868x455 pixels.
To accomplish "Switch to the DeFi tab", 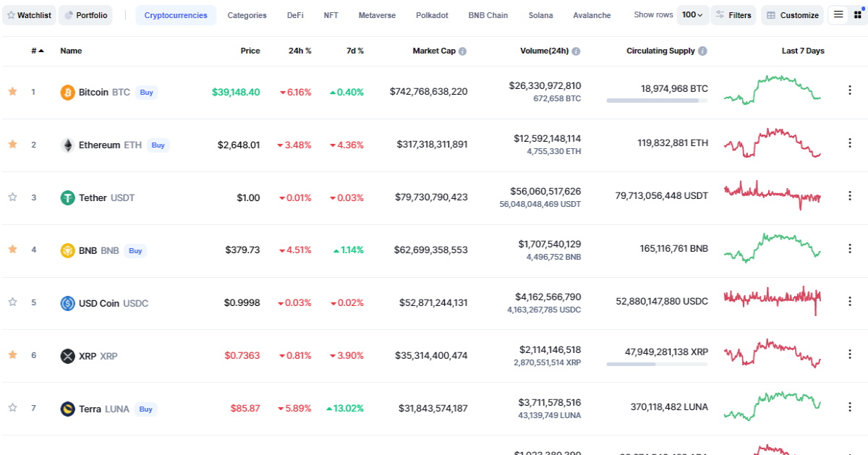I will point(295,15).
